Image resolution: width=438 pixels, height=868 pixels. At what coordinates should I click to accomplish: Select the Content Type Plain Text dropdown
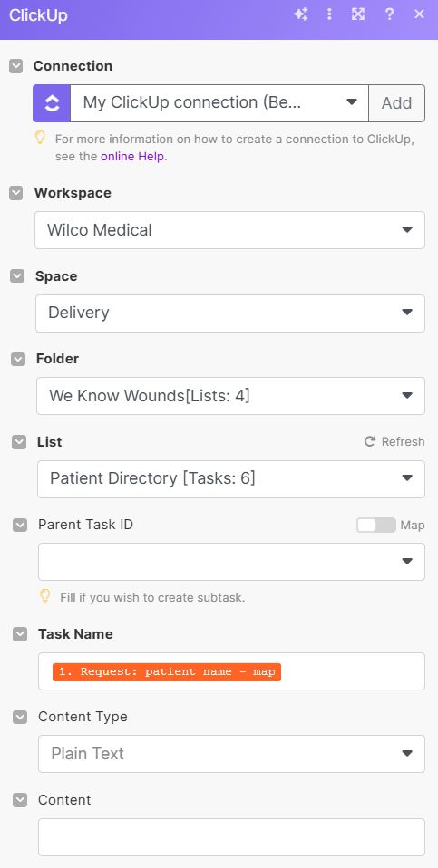[231, 754]
